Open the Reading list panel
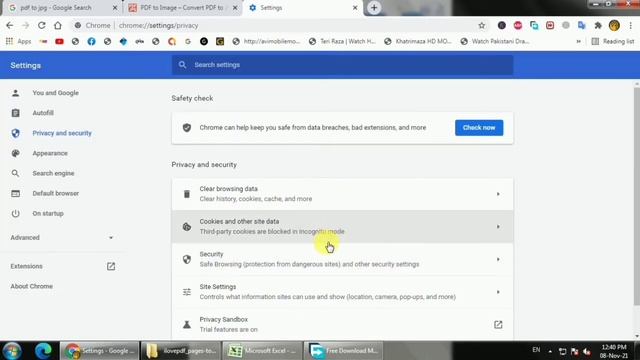Image resolution: width=640 pixels, height=360 pixels. click(x=613, y=41)
